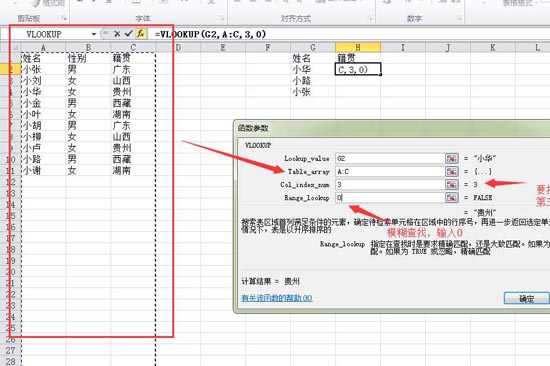
Task: Select column H header
Action: [x=357, y=47]
